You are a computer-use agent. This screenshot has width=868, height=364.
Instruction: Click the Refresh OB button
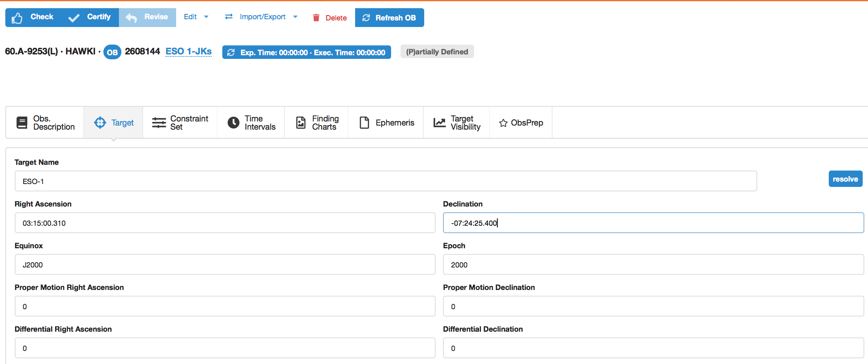coord(389,18)
